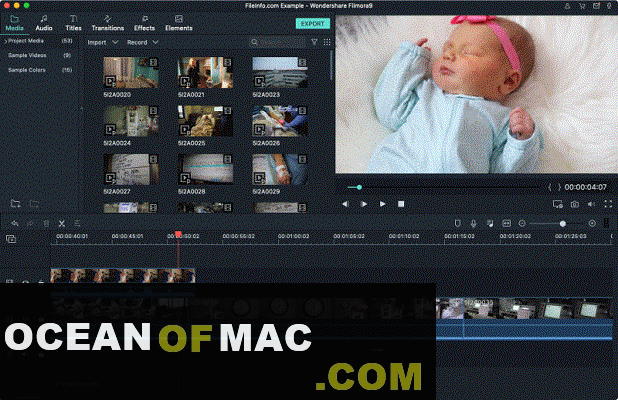
Task: Switch to the Audio tab
Action: click(x=44, y=23)
